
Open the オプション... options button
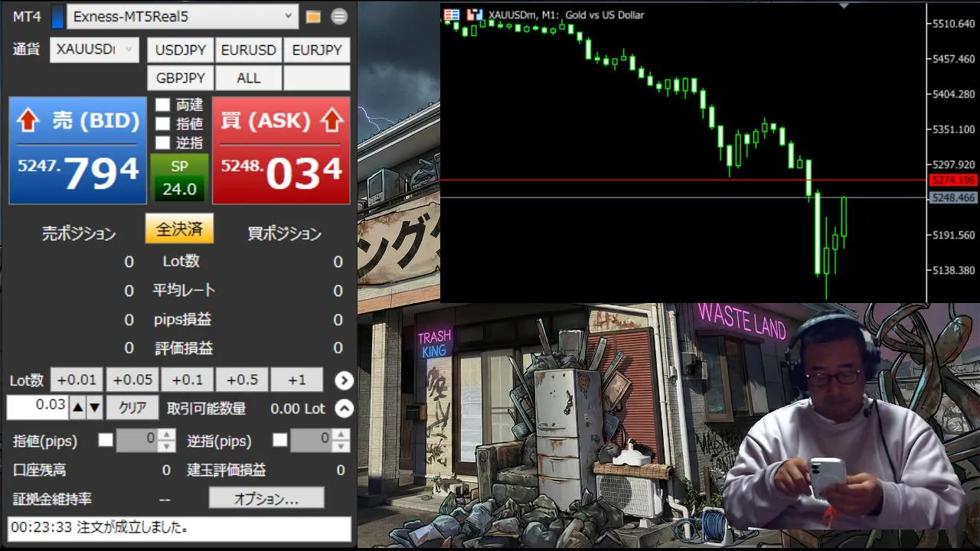point(266,499)
